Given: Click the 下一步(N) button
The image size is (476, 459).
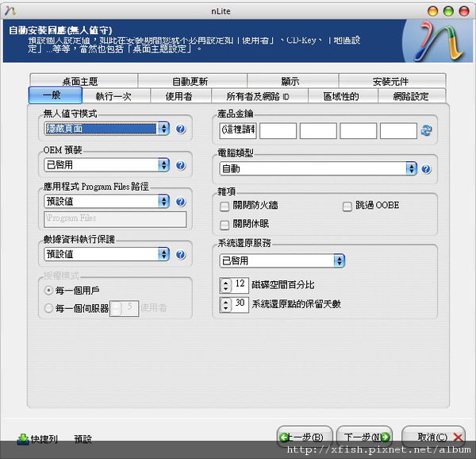Looking at the screenshot, I should [x=365, y=437].
